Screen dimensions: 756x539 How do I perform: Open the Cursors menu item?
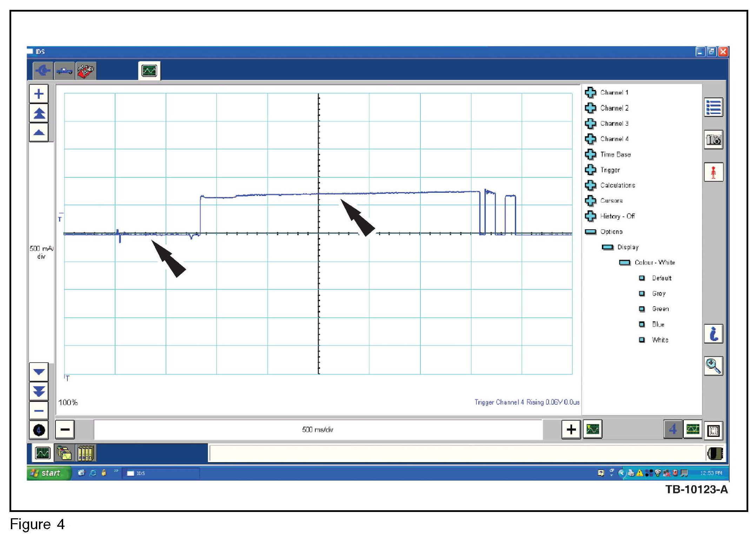[611, 201]
